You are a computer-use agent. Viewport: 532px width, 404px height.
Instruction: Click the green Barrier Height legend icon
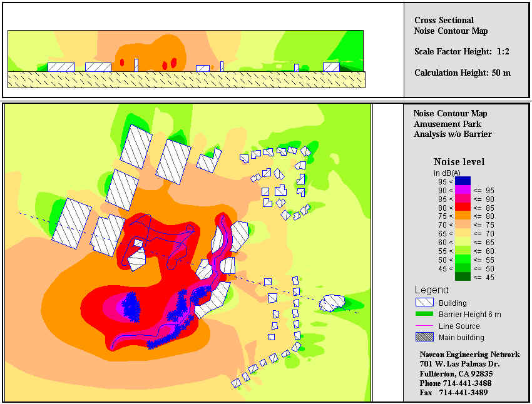click(x=424, y=314)
